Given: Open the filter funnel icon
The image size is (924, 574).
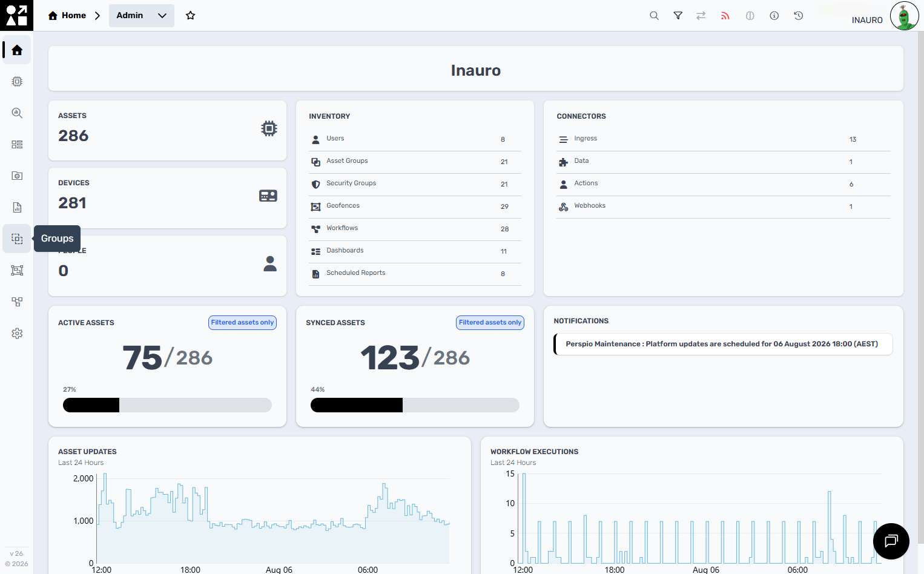Looking at the screenshot, I should [678, 16].
